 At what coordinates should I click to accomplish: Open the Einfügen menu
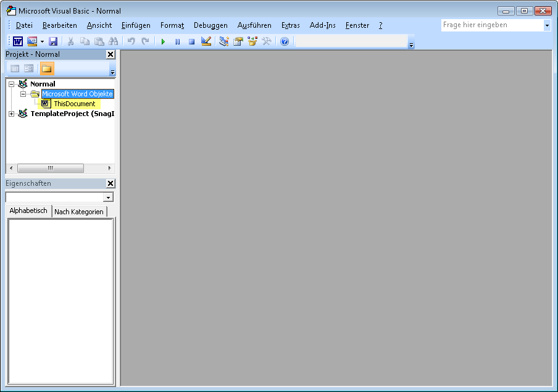pyautogui.click(x=136, y=25)
